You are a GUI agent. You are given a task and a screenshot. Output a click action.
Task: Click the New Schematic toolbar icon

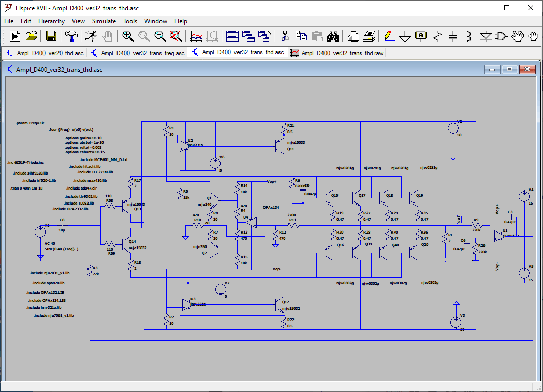[x=15, y=36]
